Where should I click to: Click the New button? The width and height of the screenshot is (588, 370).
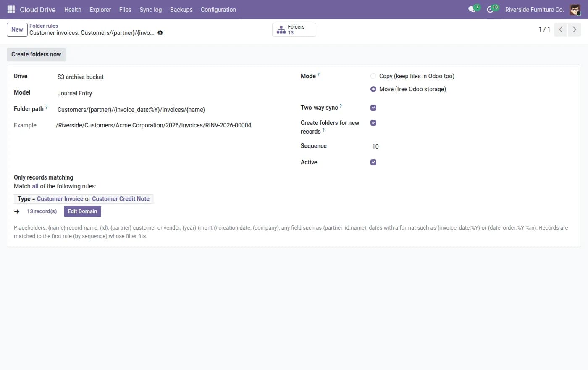[17, 29]
